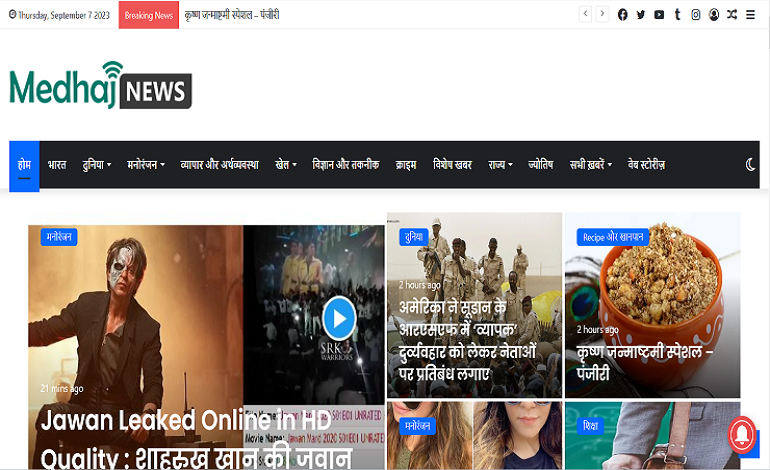
Task: Open the ज्योतिष menu item
Action: [541, 165]
